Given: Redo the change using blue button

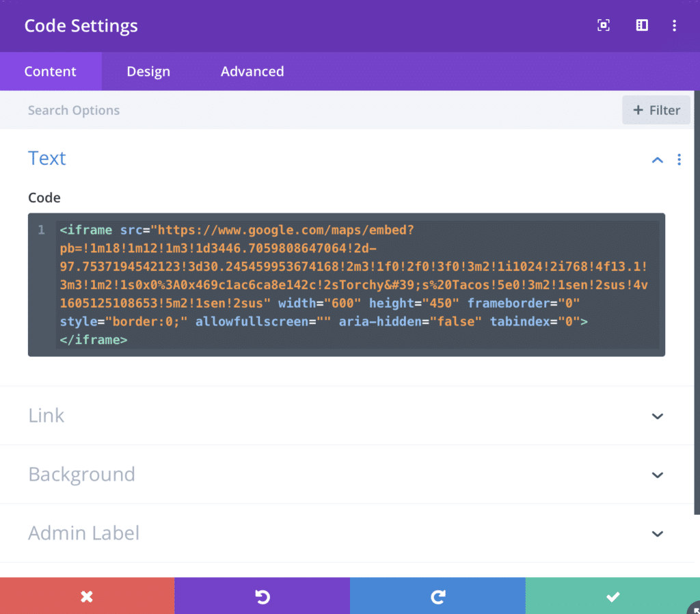Looking at the screenshot, I should click(437, 596).
